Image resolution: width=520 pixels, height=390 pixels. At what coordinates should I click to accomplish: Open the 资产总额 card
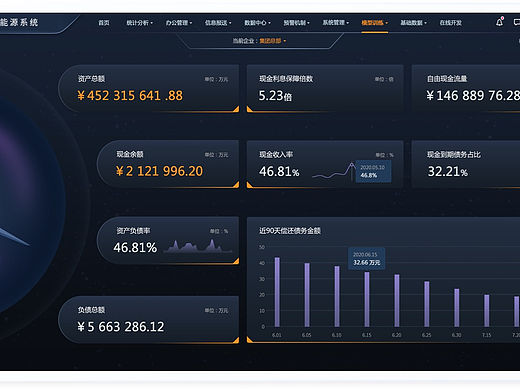pos(149,88)
